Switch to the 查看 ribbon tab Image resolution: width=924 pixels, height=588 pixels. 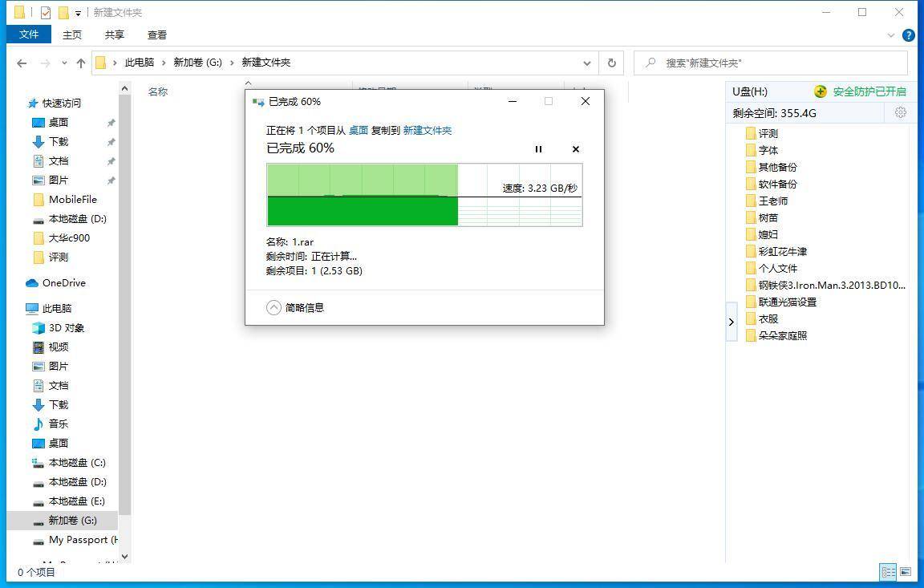(x=156, y=34)
